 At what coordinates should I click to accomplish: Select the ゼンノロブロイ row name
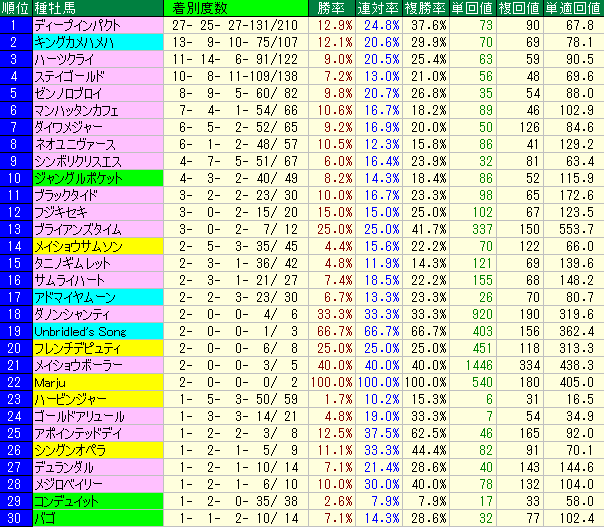tap(68, 93)
